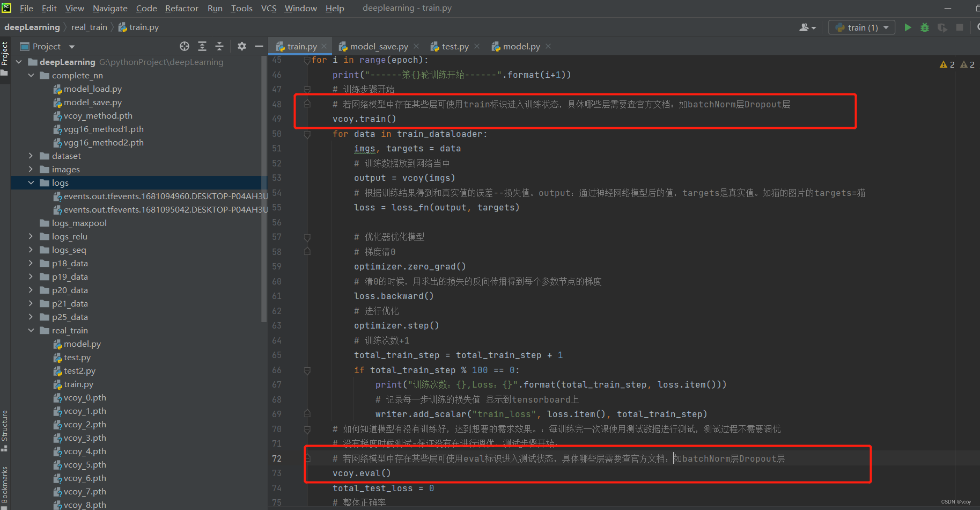
Task: Open the Window menu
Action: [x=300, y=8]
